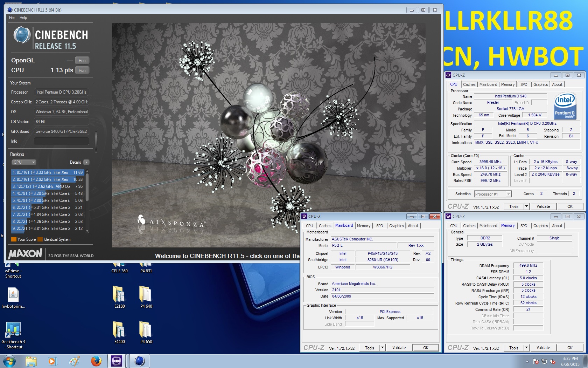
Task: Open the wPrime shortcut desktop icon
Action: [x=13, y=271]
